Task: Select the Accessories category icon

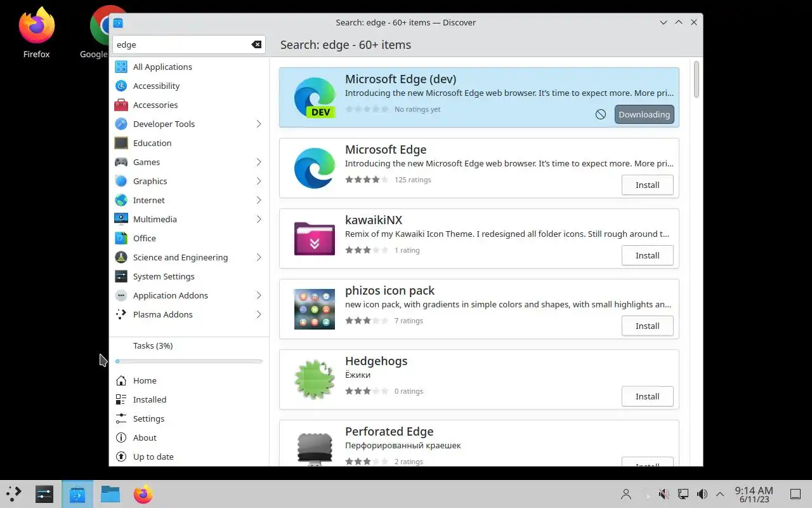Action: point(121,105)
